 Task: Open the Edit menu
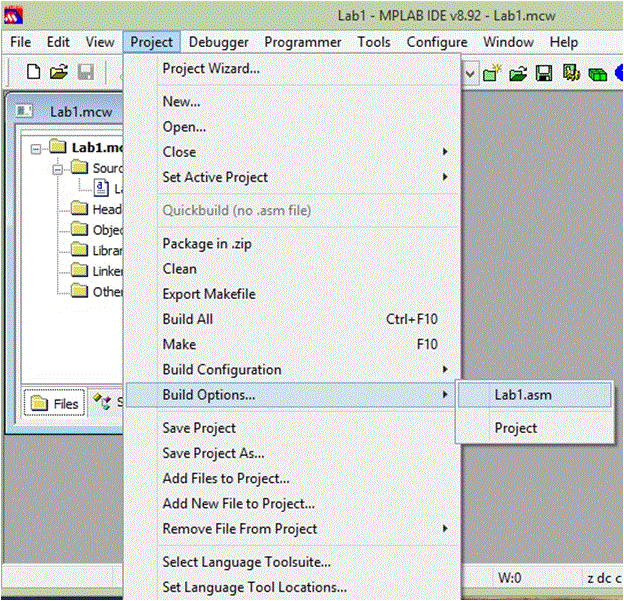(x=58, y=42)
